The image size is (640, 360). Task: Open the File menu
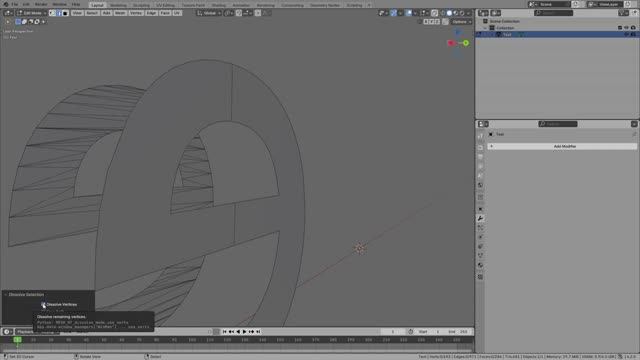click(x=15, y=4)
